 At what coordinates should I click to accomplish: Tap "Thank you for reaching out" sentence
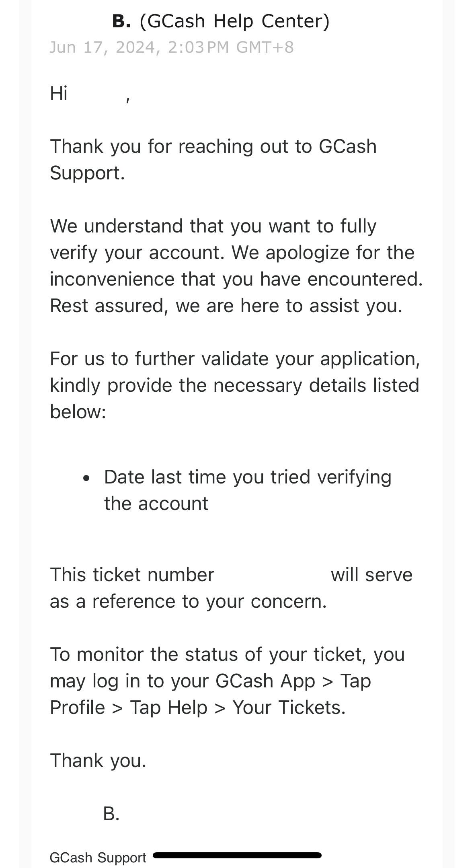tap(213, 146)
